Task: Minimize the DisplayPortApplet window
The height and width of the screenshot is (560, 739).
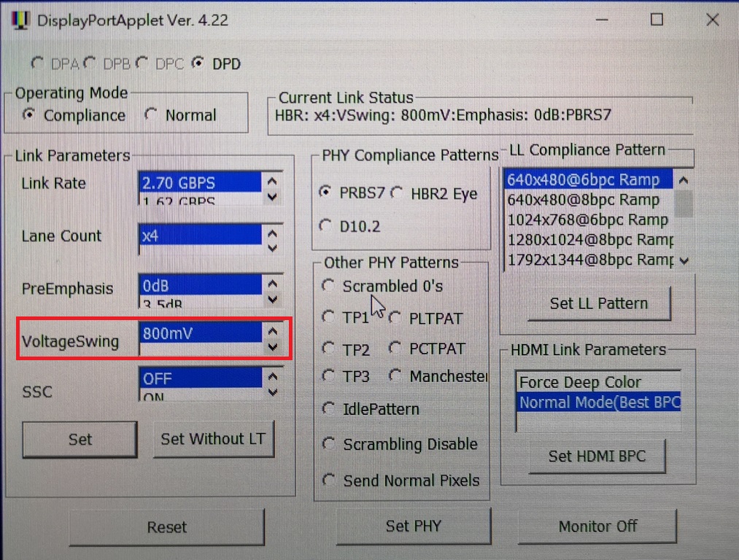Action: (x=602, y=20)
